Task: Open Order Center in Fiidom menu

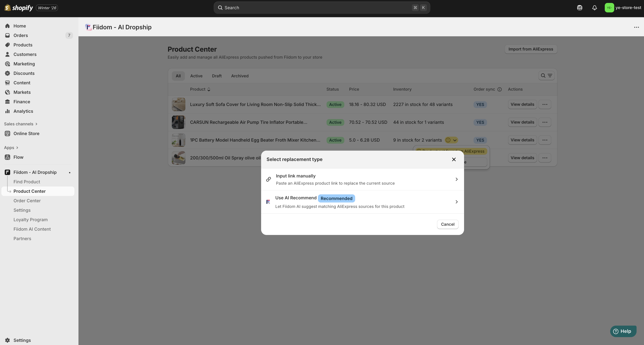Action: coord(27,201)
